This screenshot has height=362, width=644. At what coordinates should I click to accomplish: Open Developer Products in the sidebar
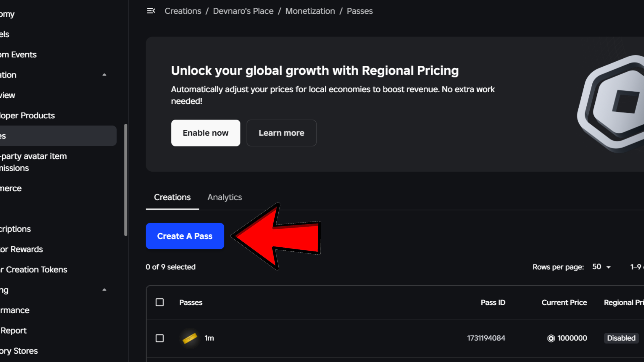coord(28,116)
